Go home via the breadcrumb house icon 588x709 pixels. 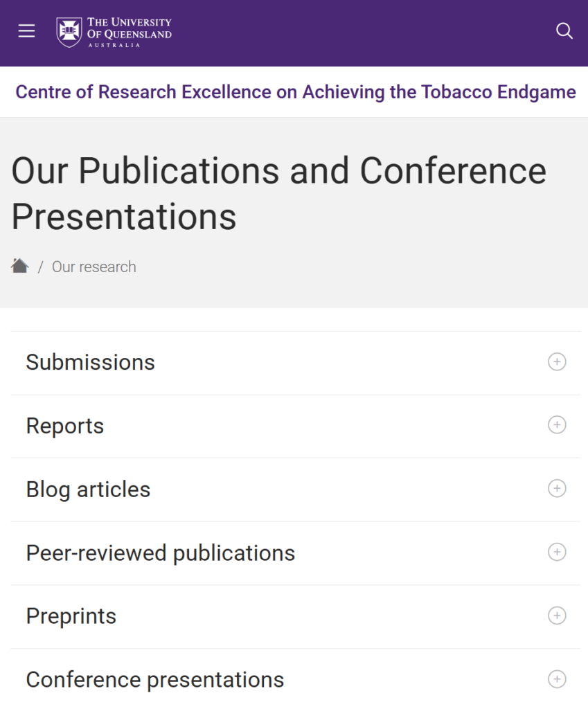click(20, 266)
